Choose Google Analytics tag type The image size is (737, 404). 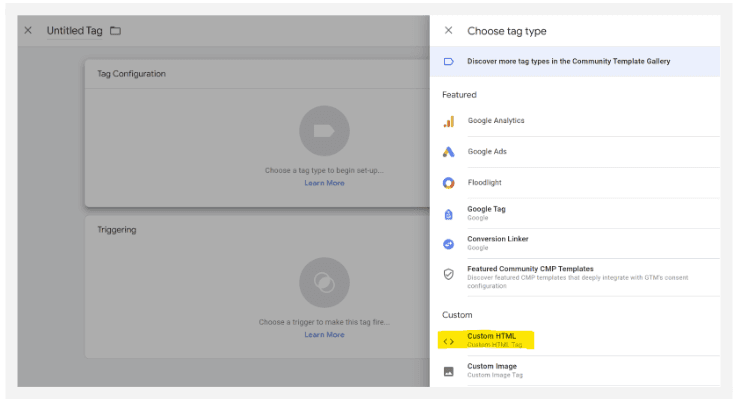pos(581,121)
